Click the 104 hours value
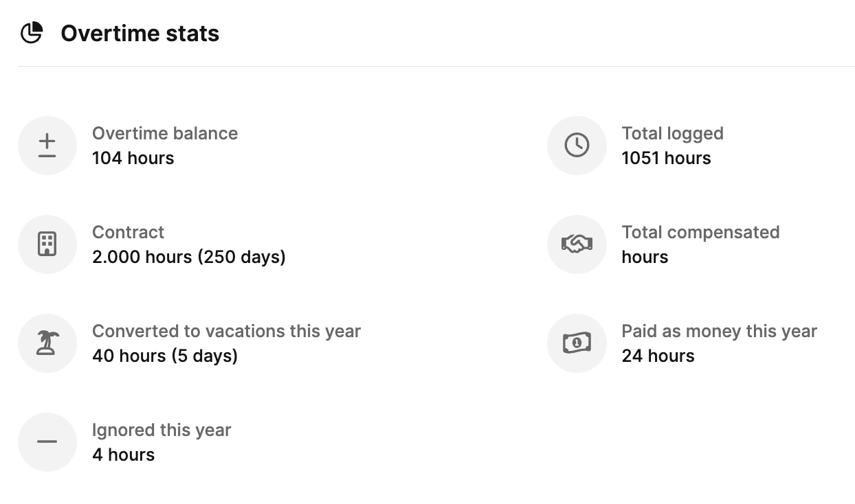Viewport: 855px width, 504px height. (x=133, y=158)
